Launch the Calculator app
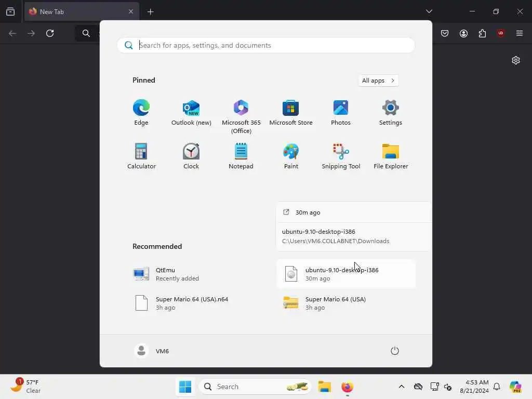 click(x=141, y=156)
